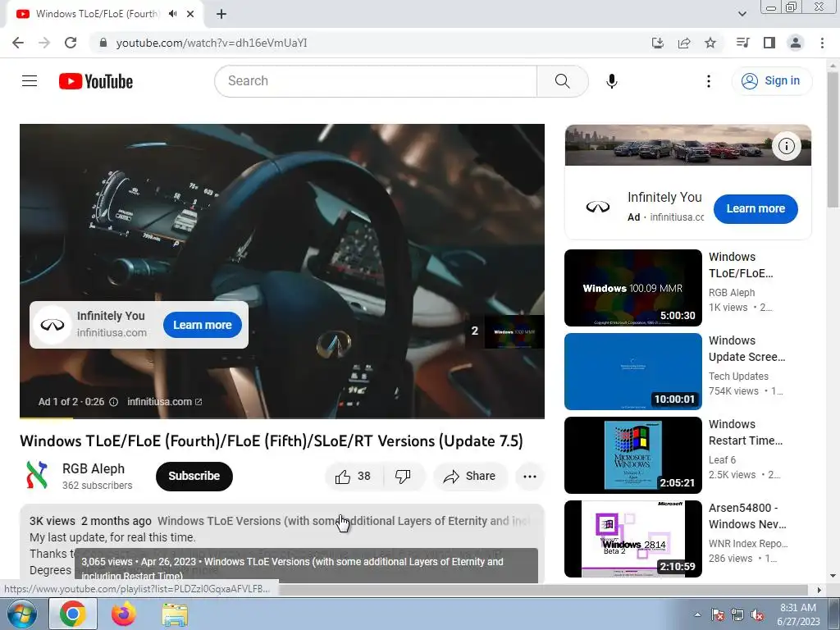Click page vertical scrollbar thumb
Screen dimensions: 840x630
pos(833,139)
